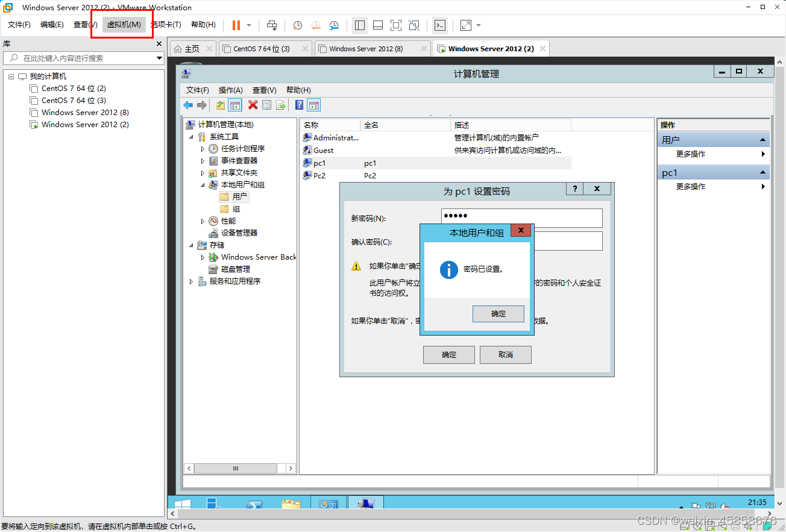The image size is (786, 532).
Task: Open VMware 帮助(H) menu
Action: tap(203, 25)
